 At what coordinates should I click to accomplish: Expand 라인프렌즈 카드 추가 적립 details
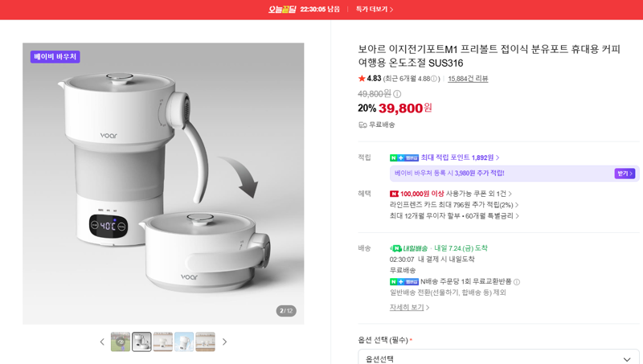(x=454, y=205)
